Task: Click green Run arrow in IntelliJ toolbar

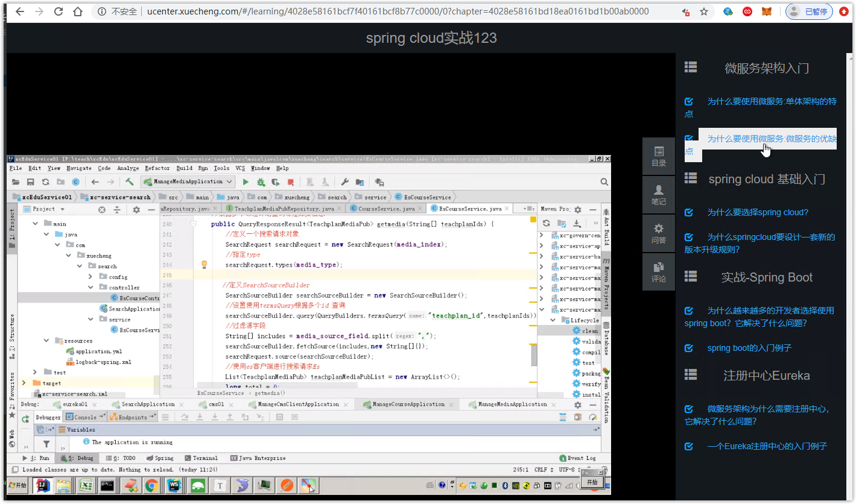Action: (245, 181)
